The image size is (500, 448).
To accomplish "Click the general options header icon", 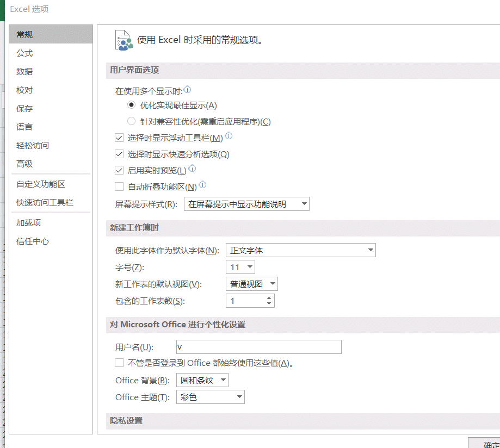I will [124, 40].
